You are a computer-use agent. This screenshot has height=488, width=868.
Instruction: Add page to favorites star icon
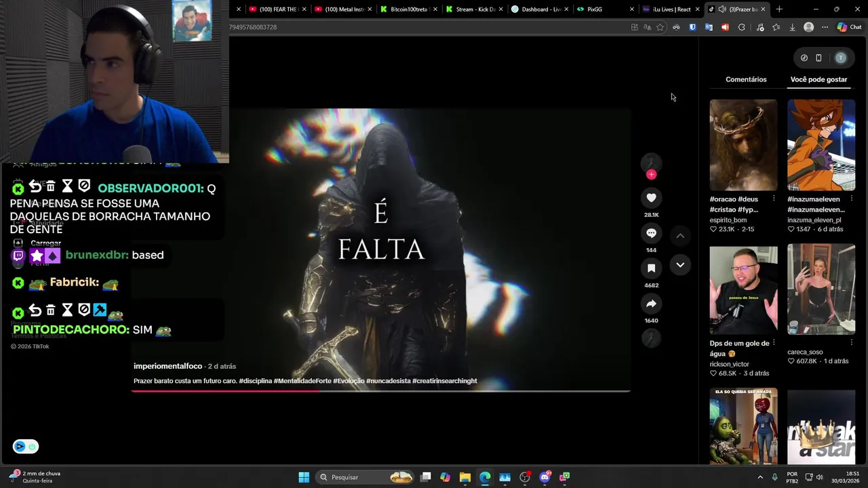660,27
